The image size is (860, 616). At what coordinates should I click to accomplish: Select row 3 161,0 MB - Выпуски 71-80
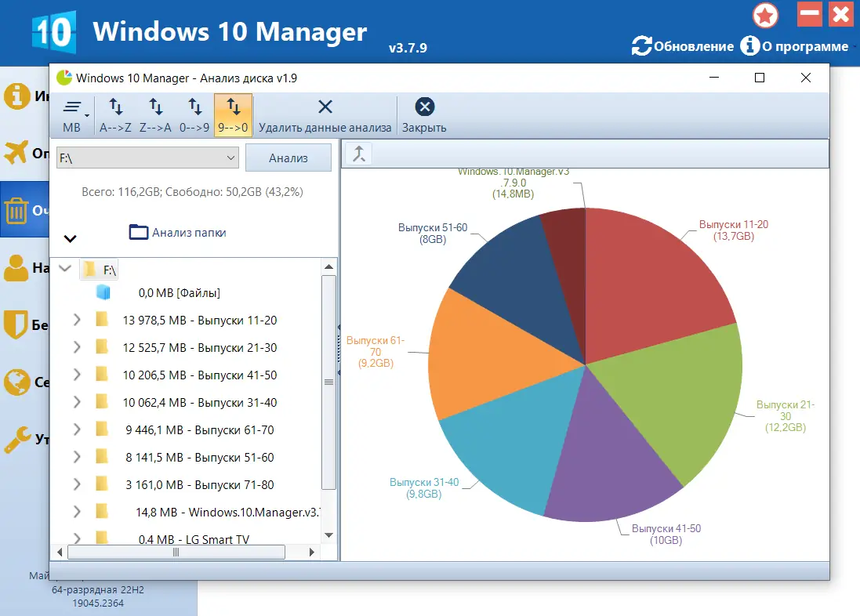[200, 485]
